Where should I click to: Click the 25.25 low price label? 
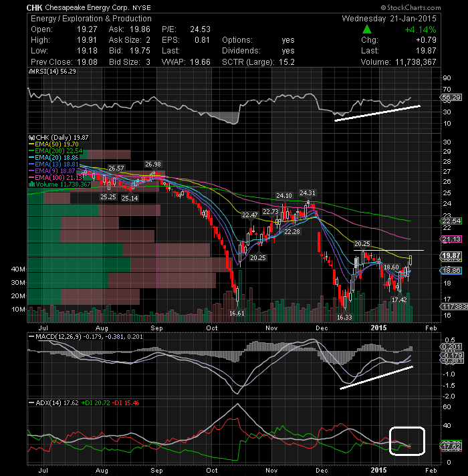pyautogui.click(x=108, y=197)
